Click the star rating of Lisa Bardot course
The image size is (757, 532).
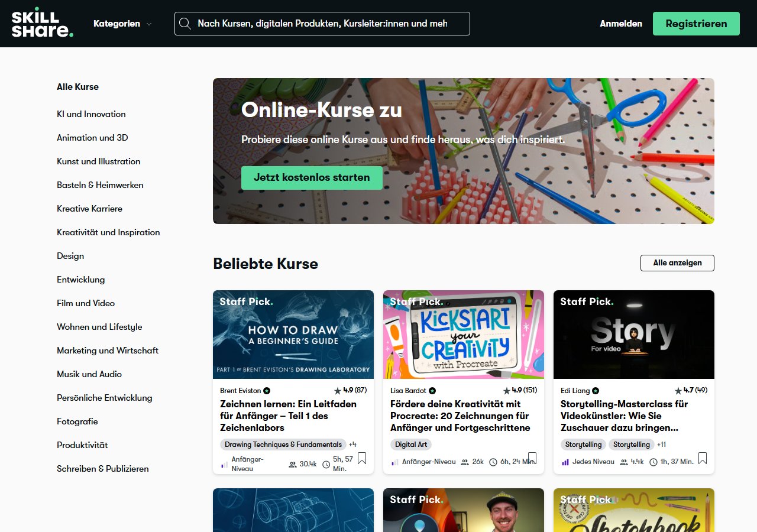tap(520, 391)
